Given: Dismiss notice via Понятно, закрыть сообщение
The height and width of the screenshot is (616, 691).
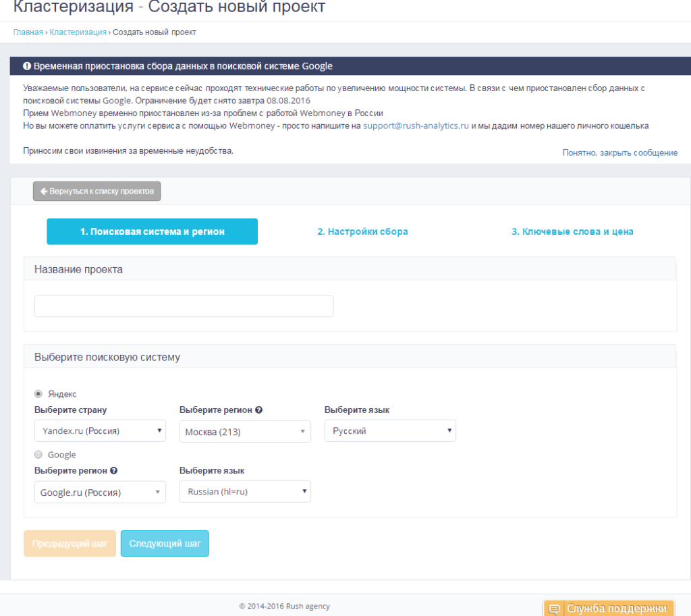Looking at the screenshot, I should point(619,152).
